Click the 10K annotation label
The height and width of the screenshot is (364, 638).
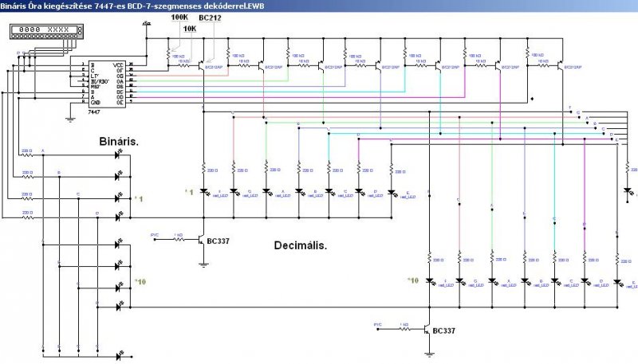190,29
